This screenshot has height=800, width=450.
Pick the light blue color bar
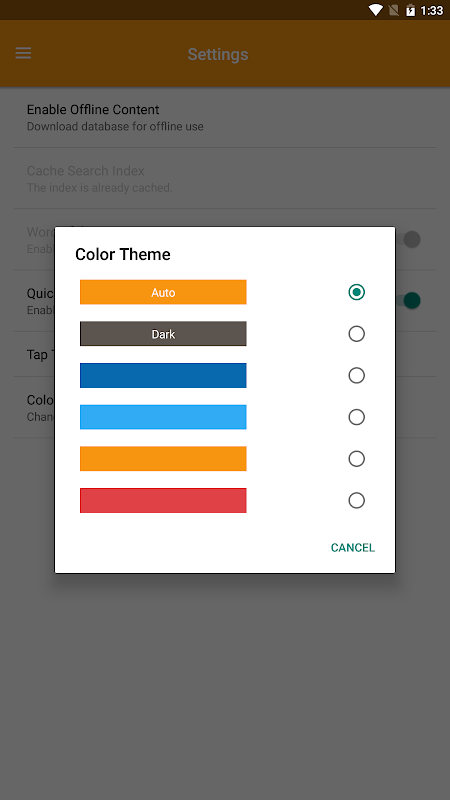click(163, 417)
